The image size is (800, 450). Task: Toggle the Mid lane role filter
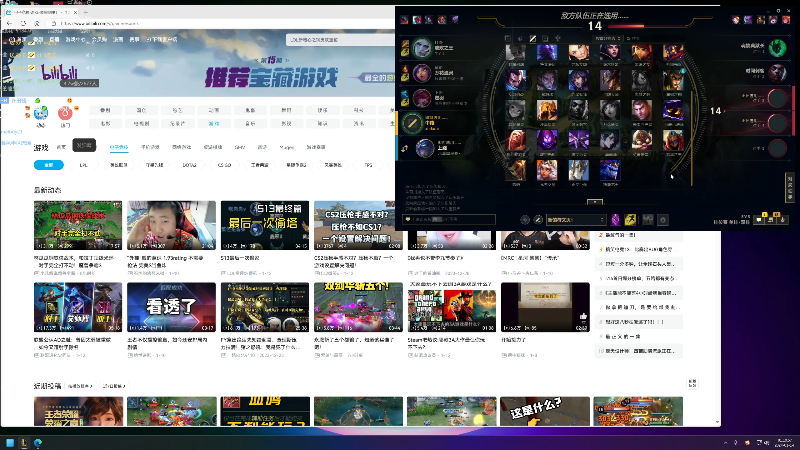(533, 38)
